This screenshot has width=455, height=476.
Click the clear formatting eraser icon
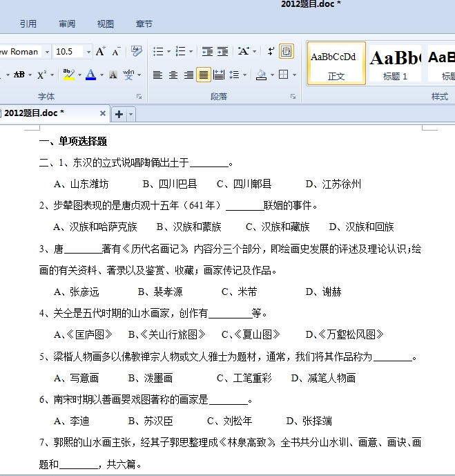(136, 52)
